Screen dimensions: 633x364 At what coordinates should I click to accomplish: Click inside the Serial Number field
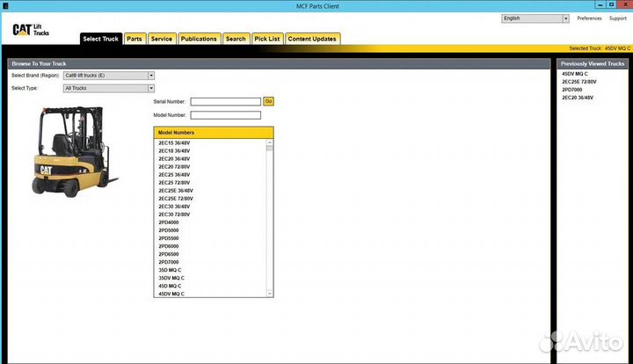tap(225, 102)
